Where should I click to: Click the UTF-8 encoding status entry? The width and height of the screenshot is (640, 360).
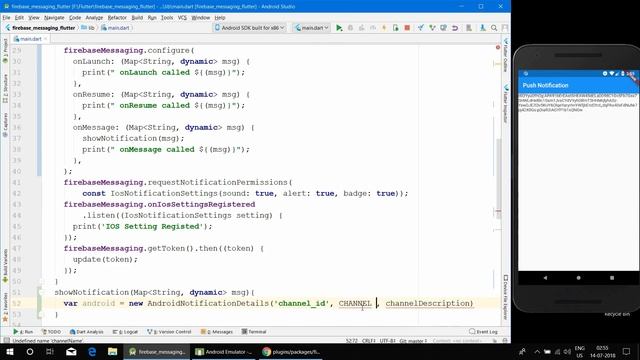tap(387, 340)
